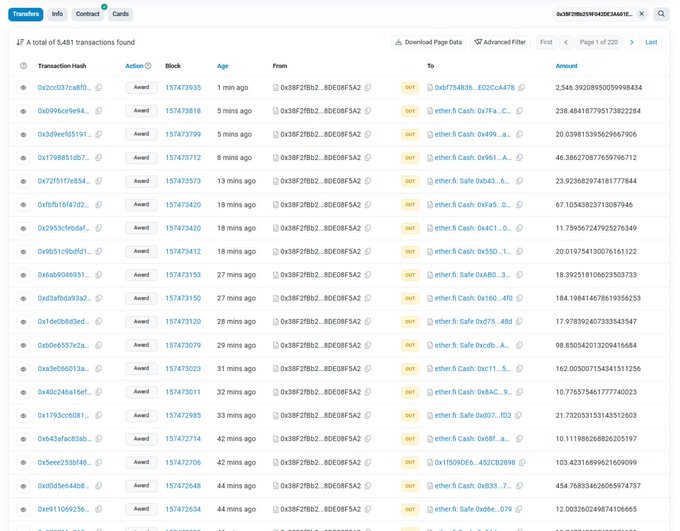The height and width of the screenshot is (531, 680).
Task: Open the Contract tab
Action: point(88,14)
